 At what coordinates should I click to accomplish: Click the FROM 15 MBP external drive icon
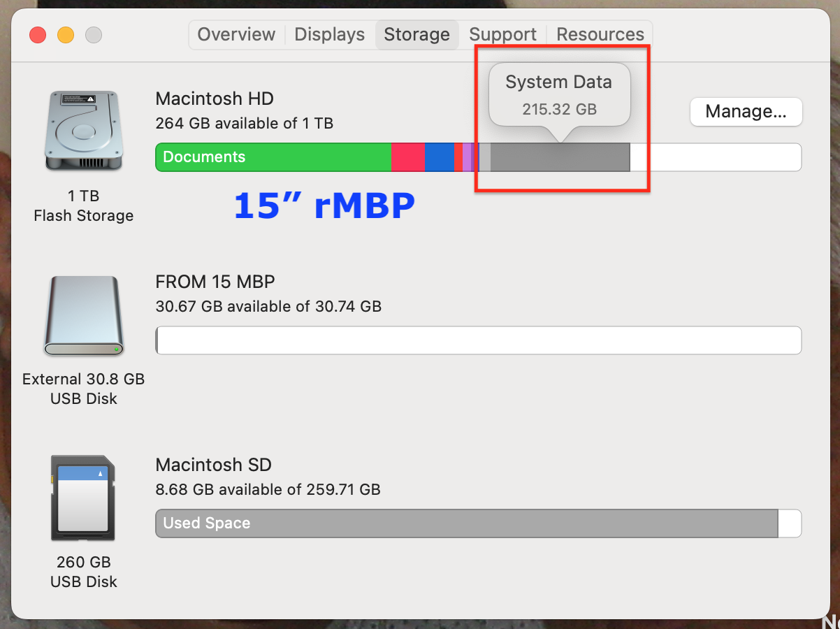(x=83, y=315)
